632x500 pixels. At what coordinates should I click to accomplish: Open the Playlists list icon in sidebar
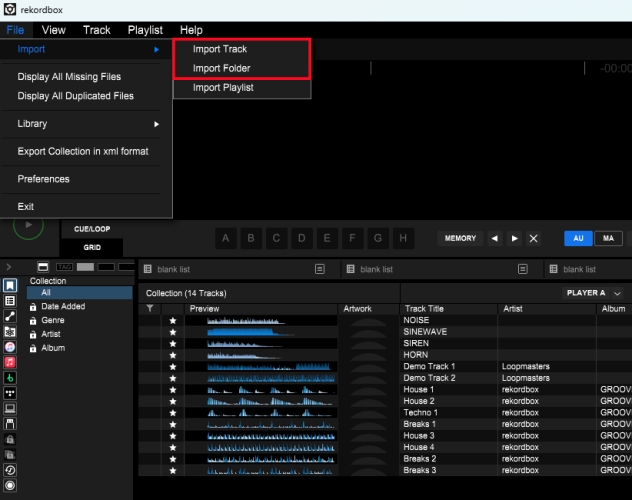pos(10,301)
